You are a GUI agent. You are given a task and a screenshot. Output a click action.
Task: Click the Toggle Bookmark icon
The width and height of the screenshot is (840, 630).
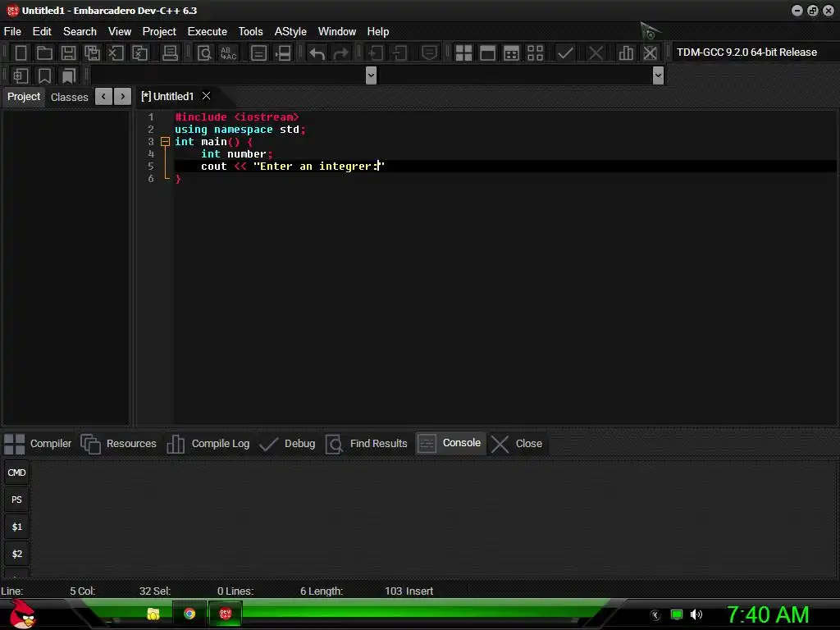coord(44,75)
